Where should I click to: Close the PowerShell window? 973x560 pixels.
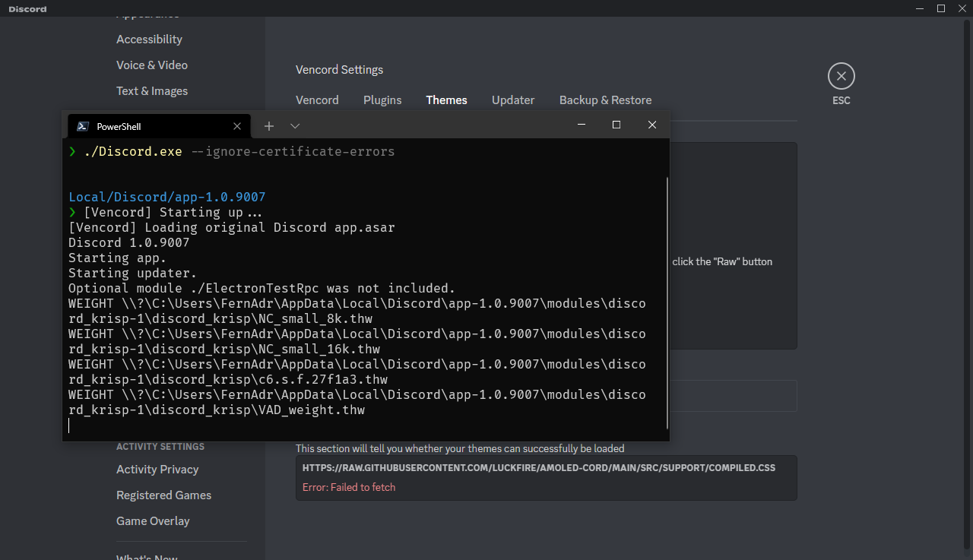click(652, 125)
